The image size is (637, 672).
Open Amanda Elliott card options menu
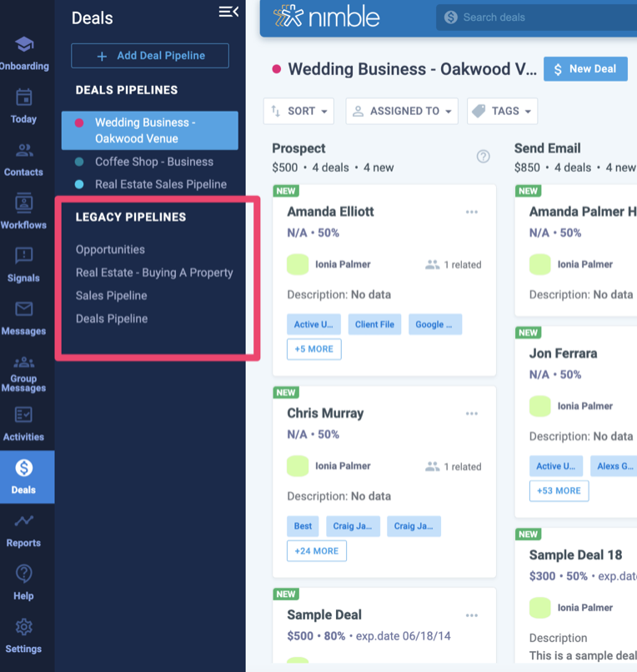472,212
